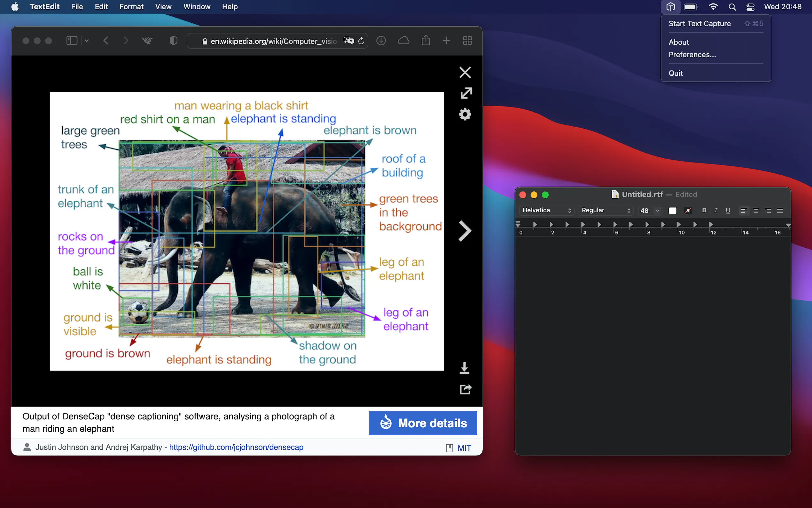Click the Safari translate icon in the address bar
This screenshot has height=508, width=812.
click(x=348, y=41)
